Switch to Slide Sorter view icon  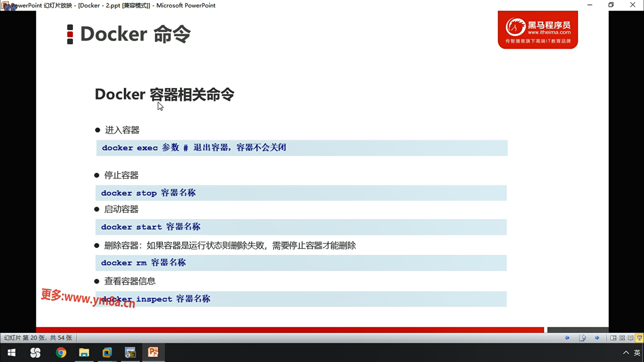click(x=622, y=338)
